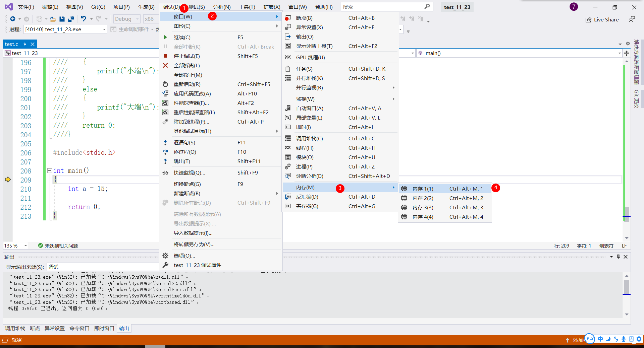Select Restart (重新启动) menu entry

click(221, 84)
